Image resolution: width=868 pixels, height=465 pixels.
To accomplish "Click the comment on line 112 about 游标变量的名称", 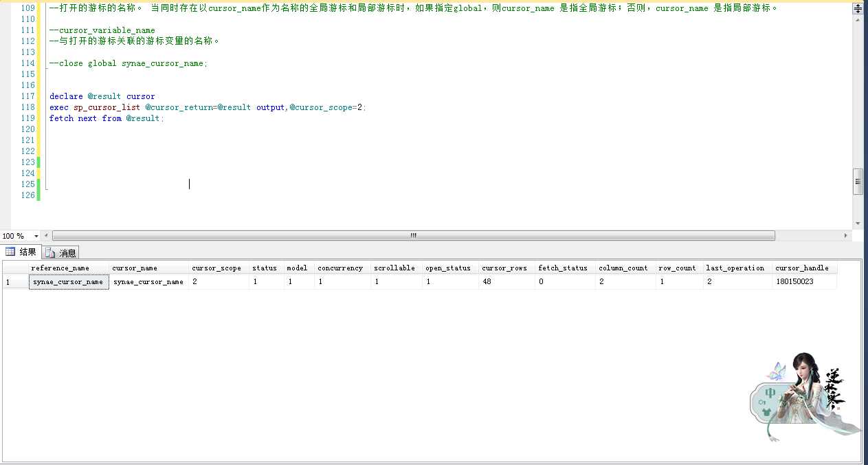I will [135, 41].
